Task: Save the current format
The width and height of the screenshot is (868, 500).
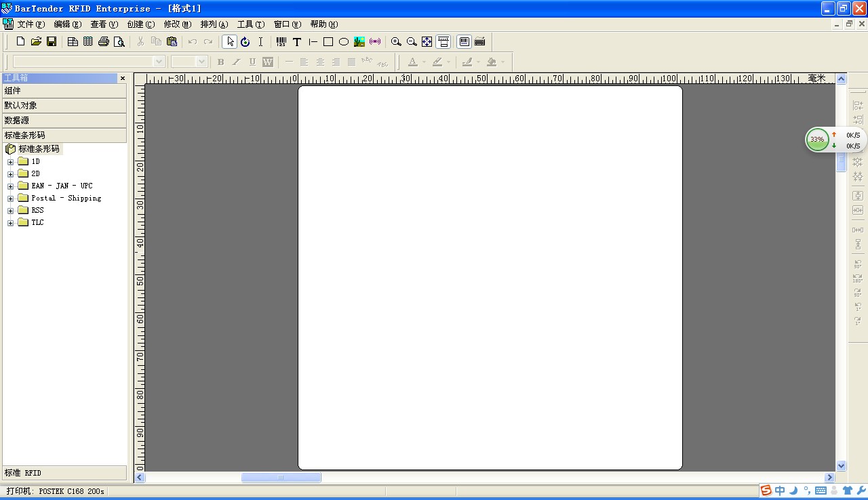Action: [52, 41]
